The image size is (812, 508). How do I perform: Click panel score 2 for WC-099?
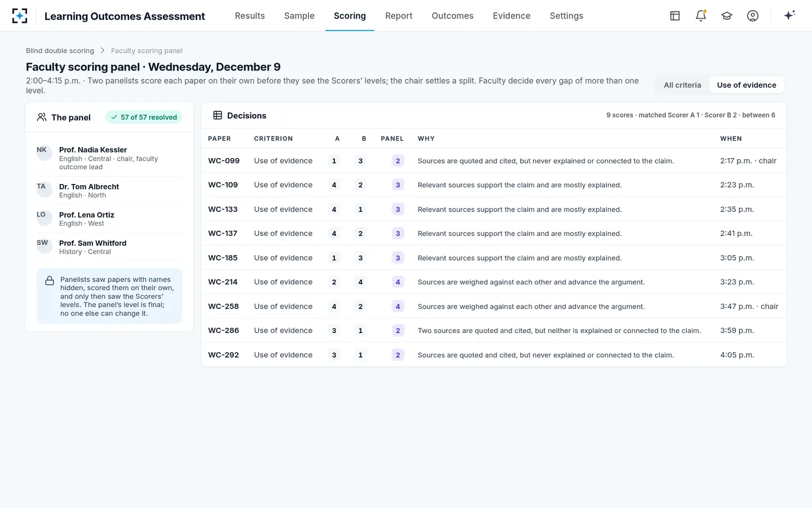point(398,161)
